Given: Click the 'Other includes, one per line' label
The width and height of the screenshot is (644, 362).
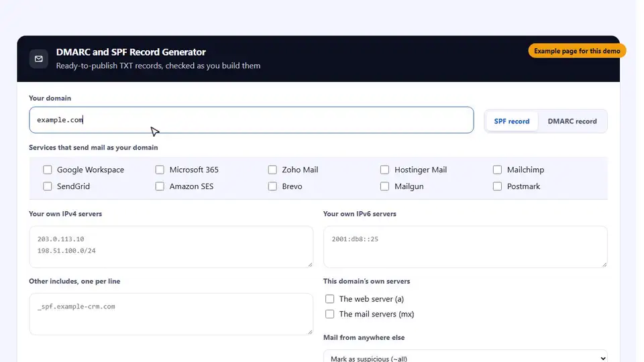Looking at the screenshot, I should click(x=74, y=281).
